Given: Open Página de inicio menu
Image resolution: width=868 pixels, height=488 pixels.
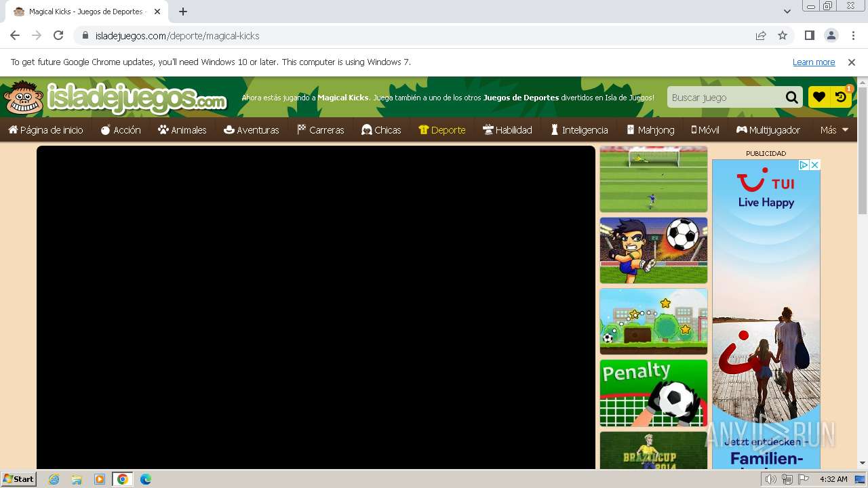Looking at the screenshot, I should (x=45, y=129).
